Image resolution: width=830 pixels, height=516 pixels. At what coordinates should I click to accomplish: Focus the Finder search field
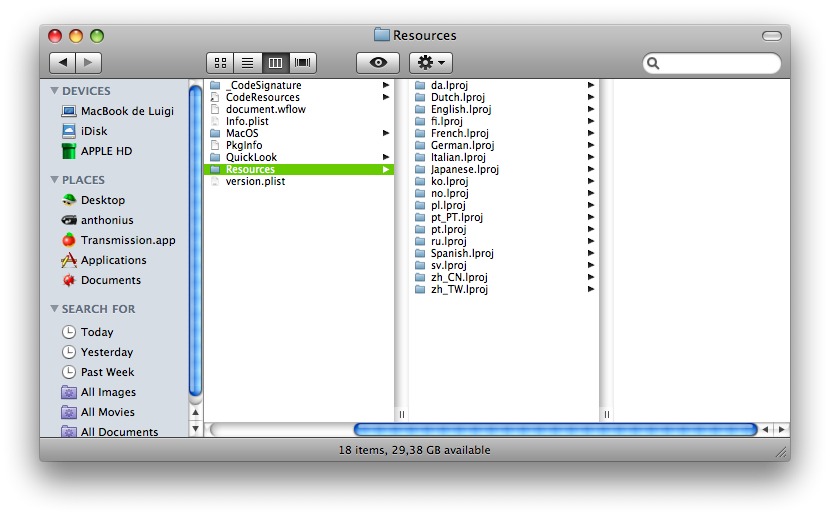coord(712,63)
